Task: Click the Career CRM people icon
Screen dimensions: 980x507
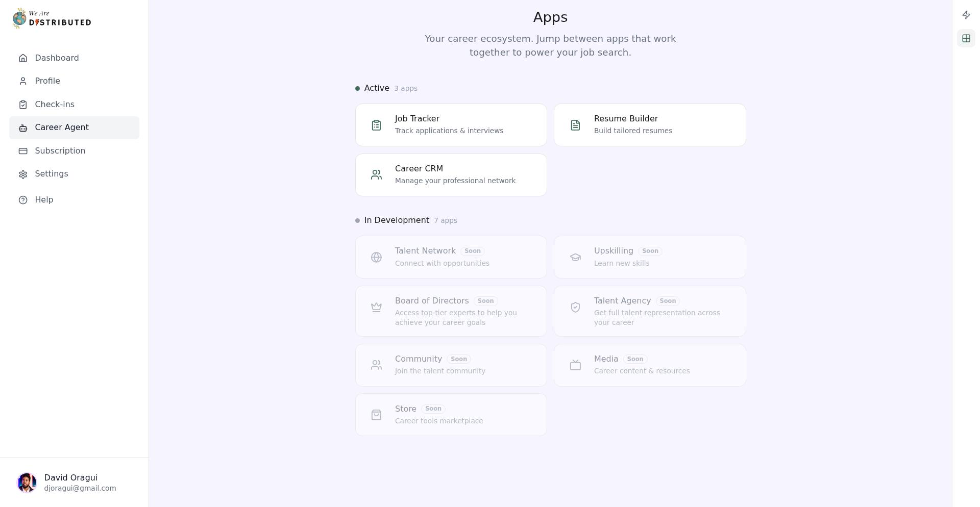Action: coord(376,174)
